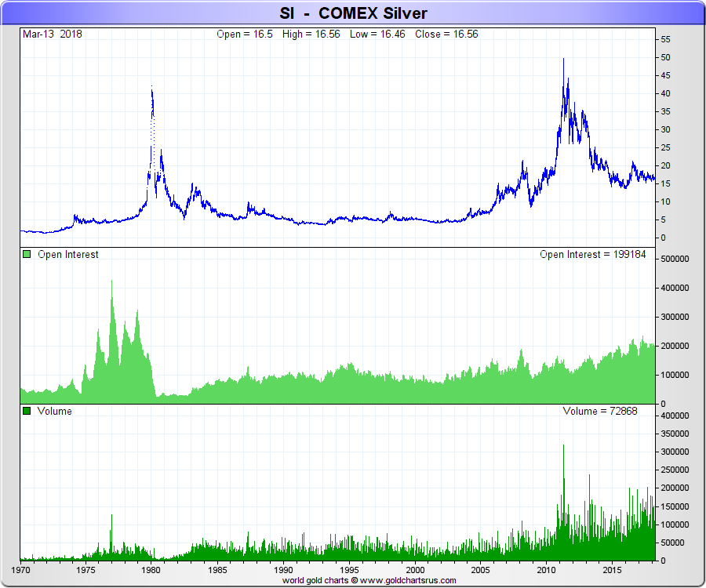
Task: Click the 40 price axis label
Action: pos(665,93)
